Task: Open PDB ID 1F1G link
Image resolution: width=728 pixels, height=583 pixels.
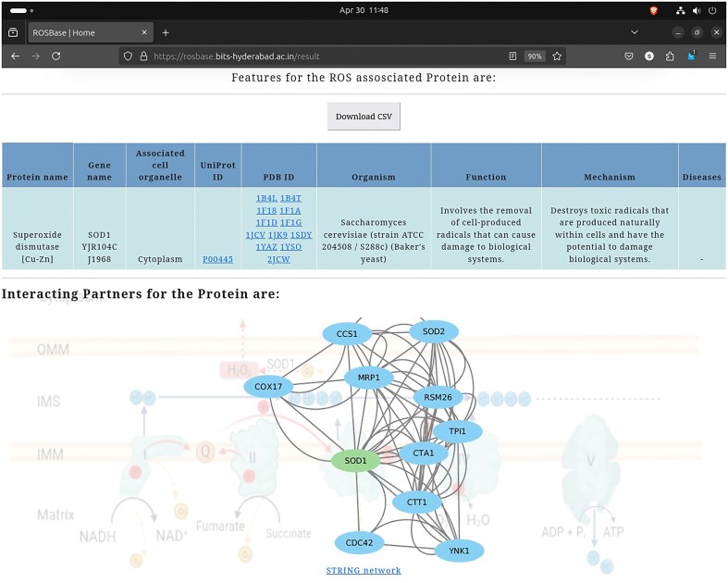Action: coord(290,222)
